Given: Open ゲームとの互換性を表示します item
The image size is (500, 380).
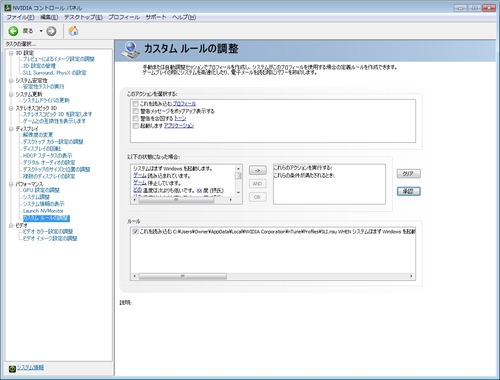Looking at the screenshot, I should click(54, 121).
